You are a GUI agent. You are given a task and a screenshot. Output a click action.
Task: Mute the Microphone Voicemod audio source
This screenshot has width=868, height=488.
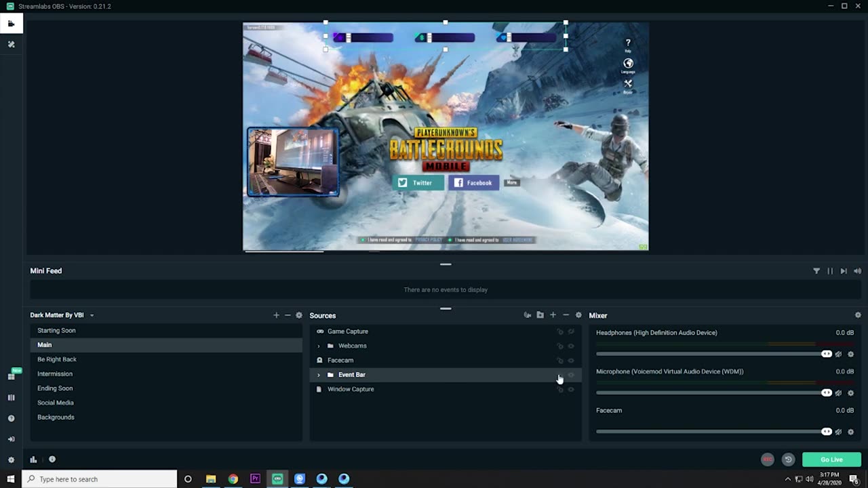click(839, 393)
